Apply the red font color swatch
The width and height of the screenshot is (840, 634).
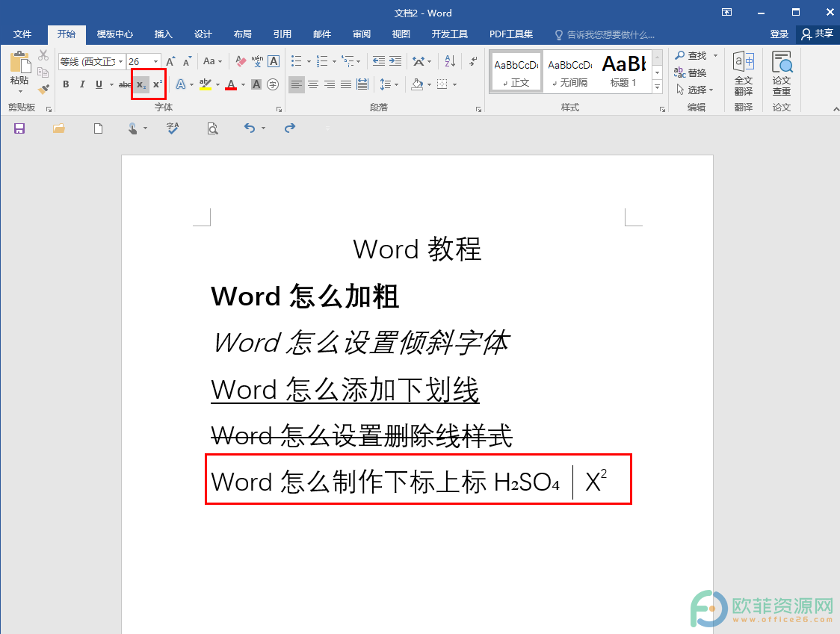pyautogui.click(x=231, y=84)
